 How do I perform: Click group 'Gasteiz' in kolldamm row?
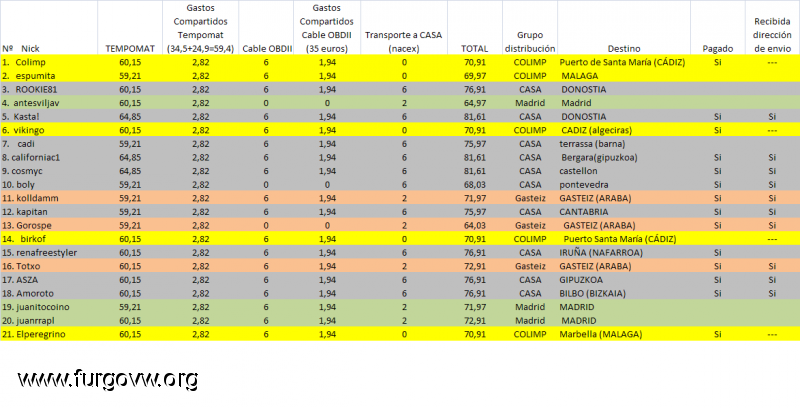point(530,198)
